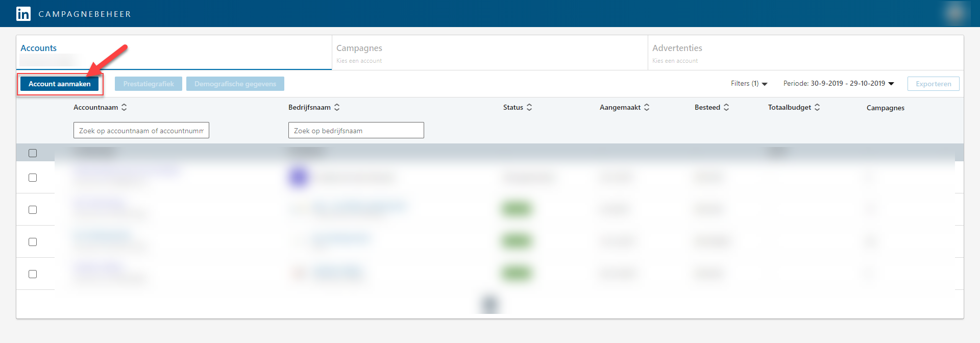
Task: Tick the first account row checkbox
Action: point(33,178)
